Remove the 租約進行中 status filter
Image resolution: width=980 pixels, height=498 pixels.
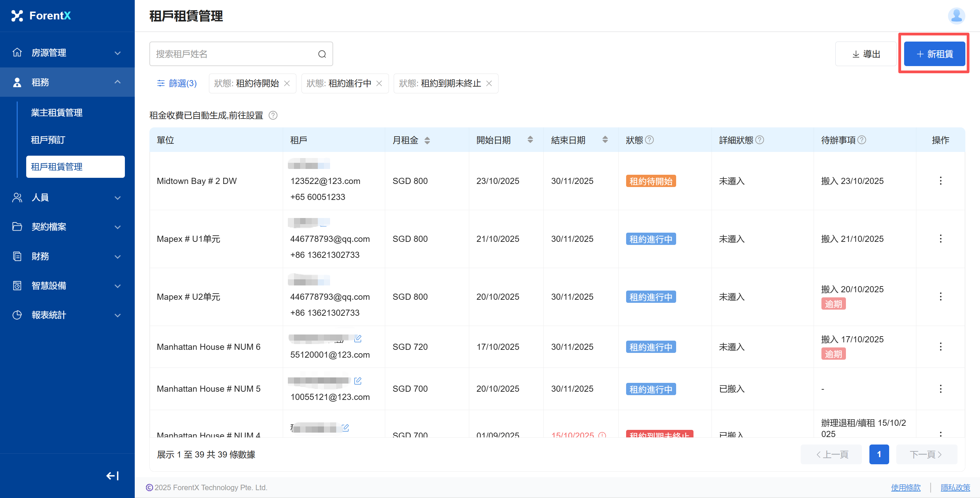(x=379, y=83)
